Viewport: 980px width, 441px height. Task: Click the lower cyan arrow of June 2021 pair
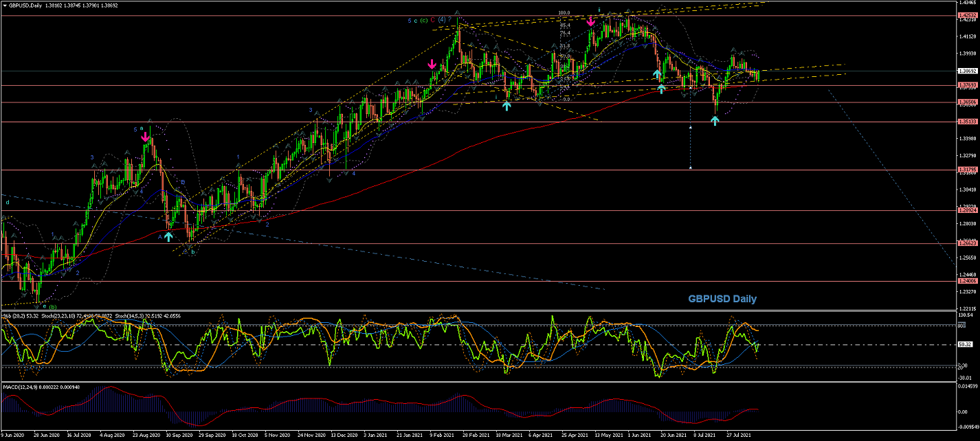click(661, 88)
